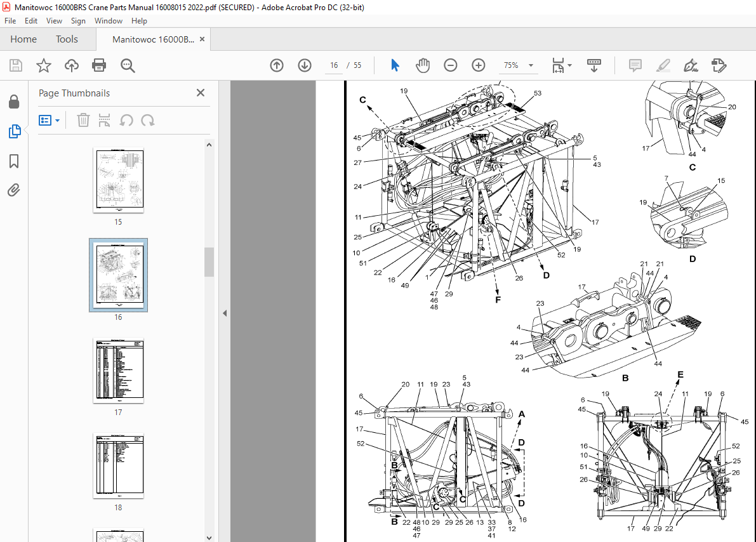
Task: Click the fit page width tool
Action: (559, 65)
